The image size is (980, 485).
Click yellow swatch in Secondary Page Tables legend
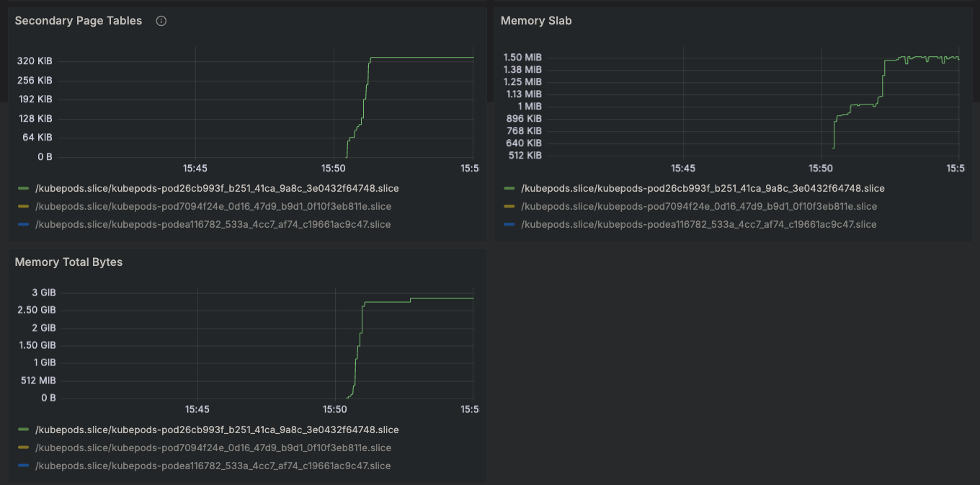pos(24,207)
